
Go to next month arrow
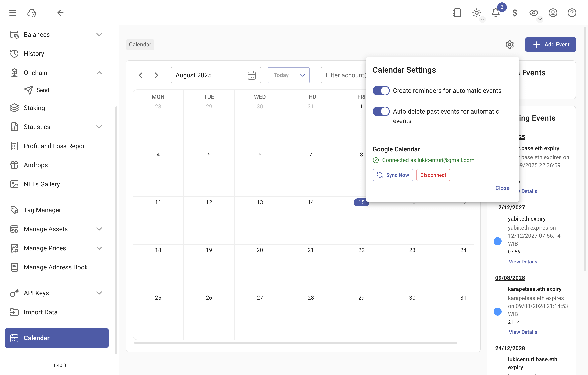coord(156,75)
